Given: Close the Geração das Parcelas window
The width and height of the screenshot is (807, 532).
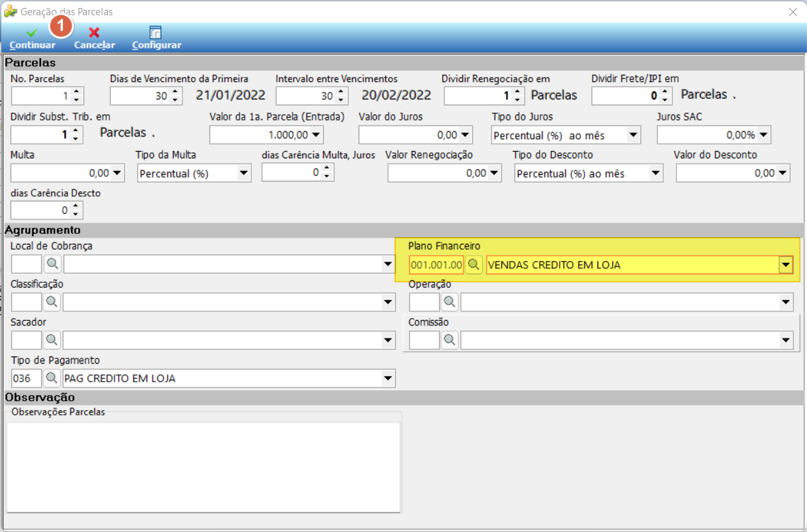Looking at the screenshot, I should 792,11.
